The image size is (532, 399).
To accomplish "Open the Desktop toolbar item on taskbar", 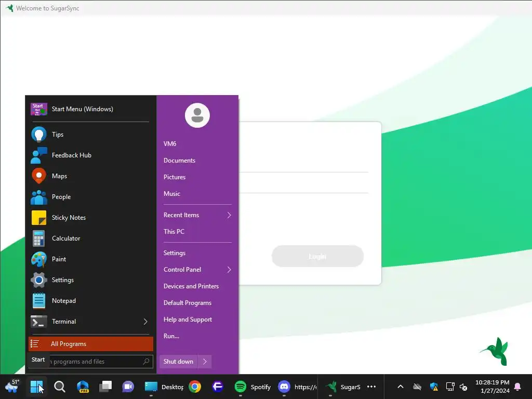I will pos(164,387).
